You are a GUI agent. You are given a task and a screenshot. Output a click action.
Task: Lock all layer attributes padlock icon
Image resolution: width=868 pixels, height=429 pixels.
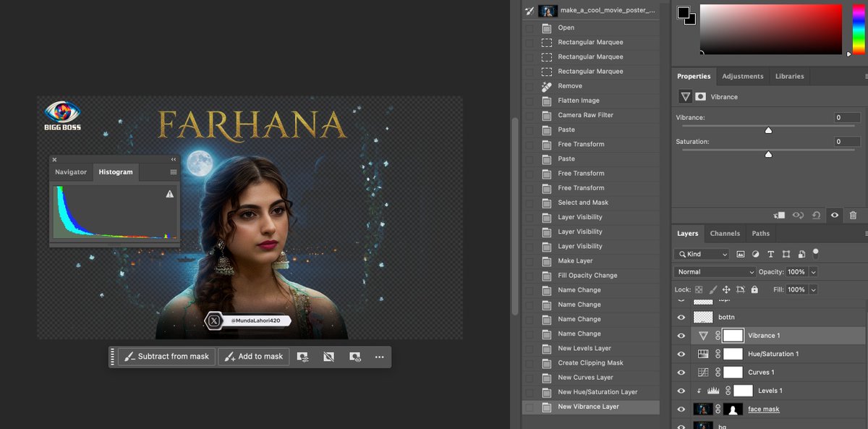tap(754, 289)
